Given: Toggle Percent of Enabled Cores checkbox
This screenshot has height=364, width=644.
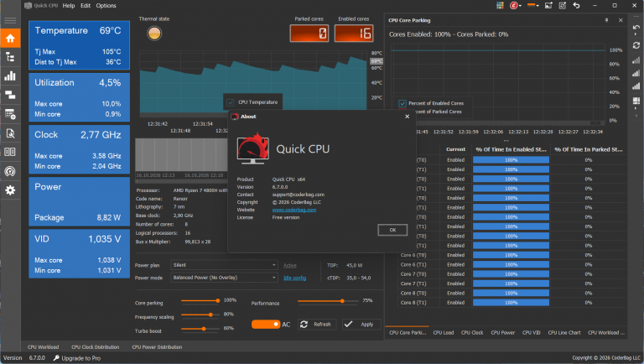Looking at the screenshot, I should (x=402, y=103).
